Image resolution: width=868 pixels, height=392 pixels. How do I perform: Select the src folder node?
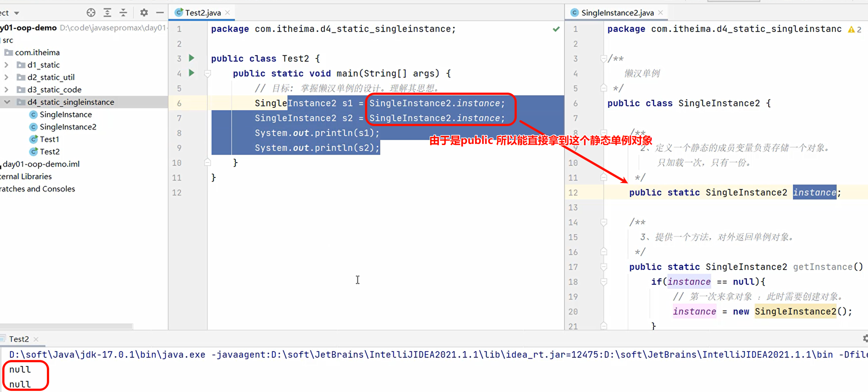[x=8, y=40]
